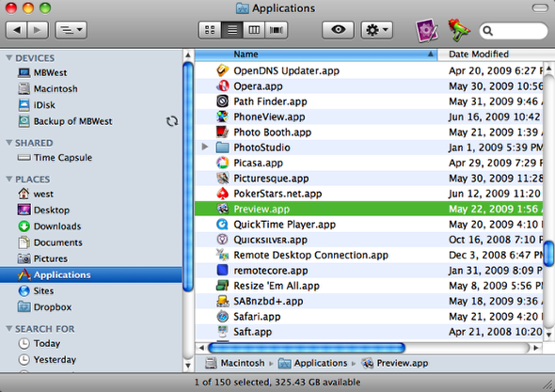Collapse the SHARED sidebar section

click(9, 143)
